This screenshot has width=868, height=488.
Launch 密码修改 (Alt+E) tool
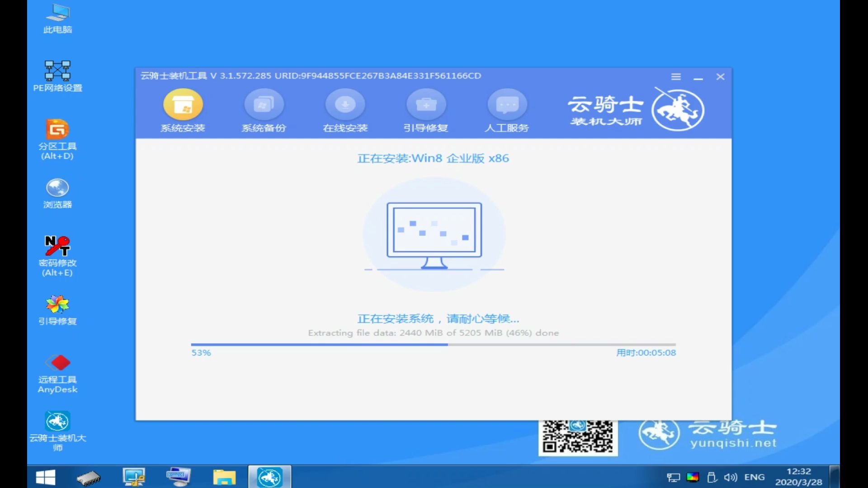pyautogui.click(x=57, y=256)
